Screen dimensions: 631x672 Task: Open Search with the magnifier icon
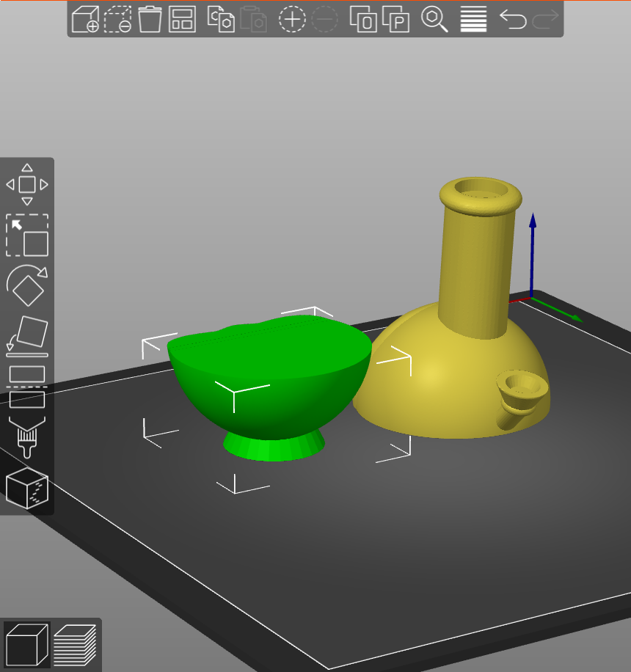(x=434, y=19)
